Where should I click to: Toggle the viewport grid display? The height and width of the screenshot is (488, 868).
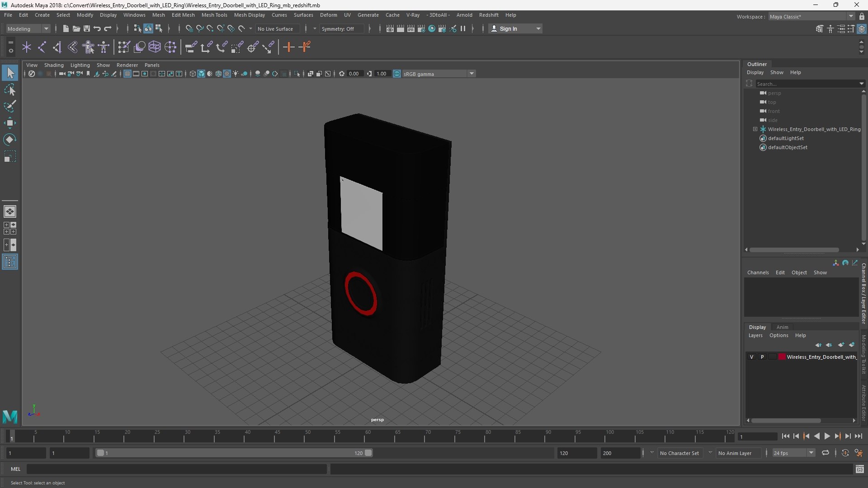pos(127,74)
